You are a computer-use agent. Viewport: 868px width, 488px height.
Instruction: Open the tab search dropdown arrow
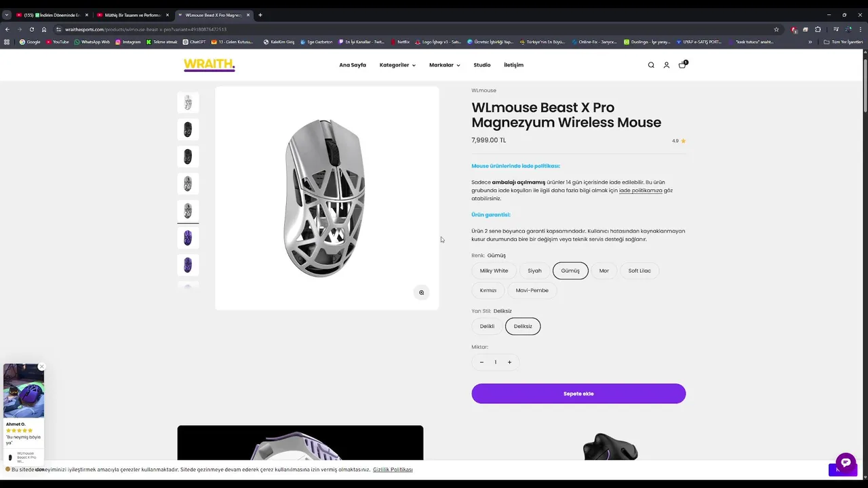tap(7, 15)
